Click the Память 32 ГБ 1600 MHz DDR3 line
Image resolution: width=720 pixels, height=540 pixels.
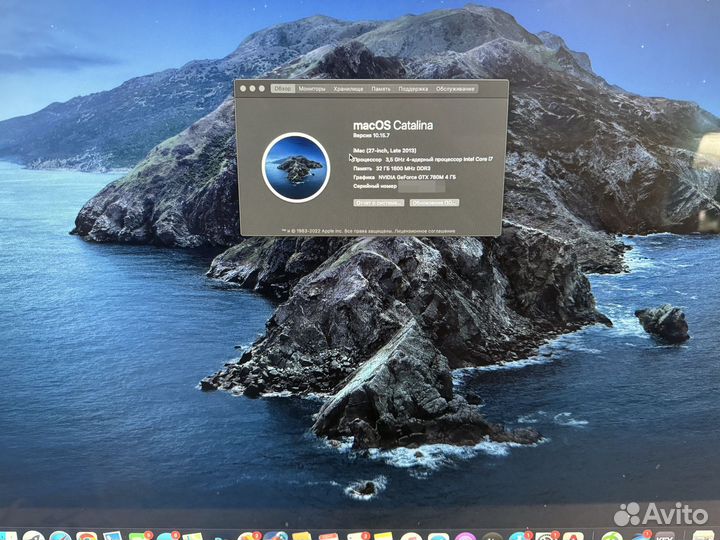[x=392, y=169]
